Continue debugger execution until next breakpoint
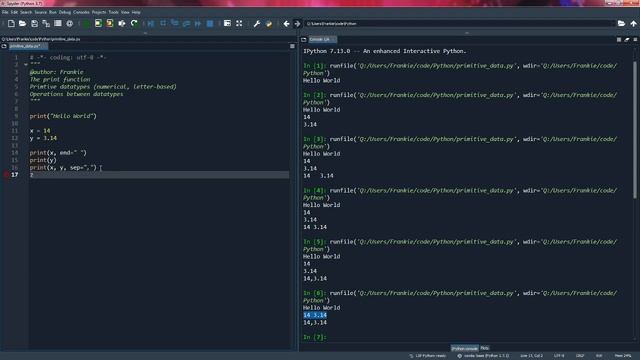Screen dimensions: 640x360 coord(198,24)
